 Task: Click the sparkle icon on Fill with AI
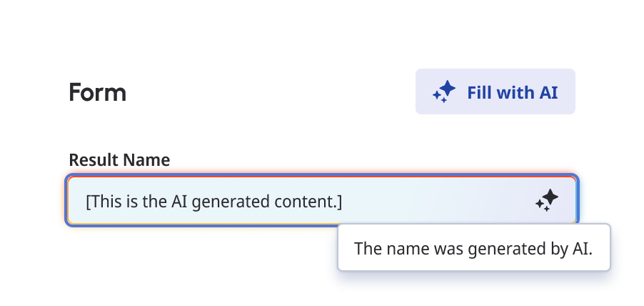tap(444, 92)
